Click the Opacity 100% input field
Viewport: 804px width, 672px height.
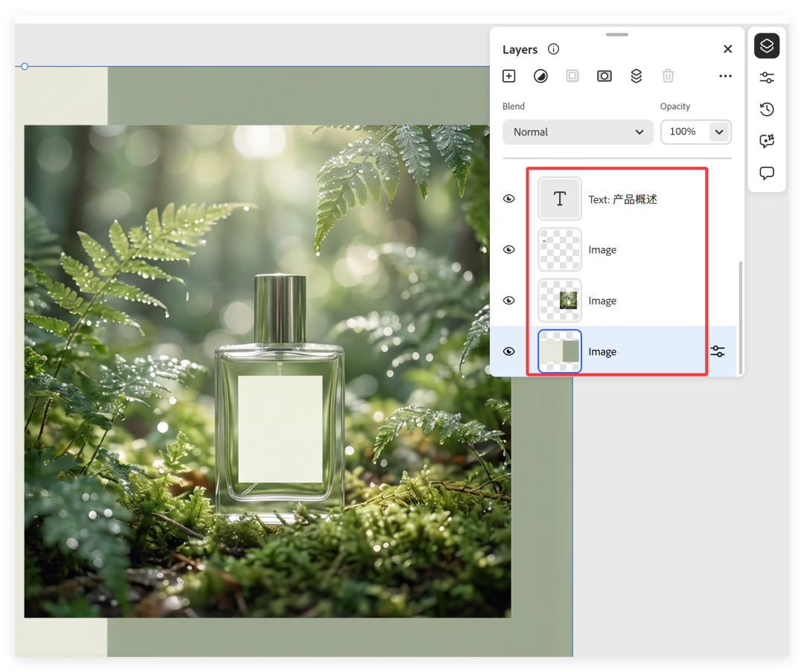(x=683, y=132)
